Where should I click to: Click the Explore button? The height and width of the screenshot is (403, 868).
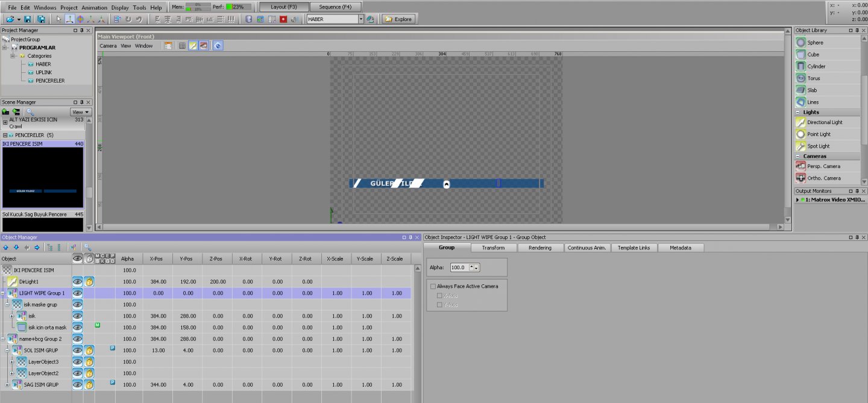(398, 19)
